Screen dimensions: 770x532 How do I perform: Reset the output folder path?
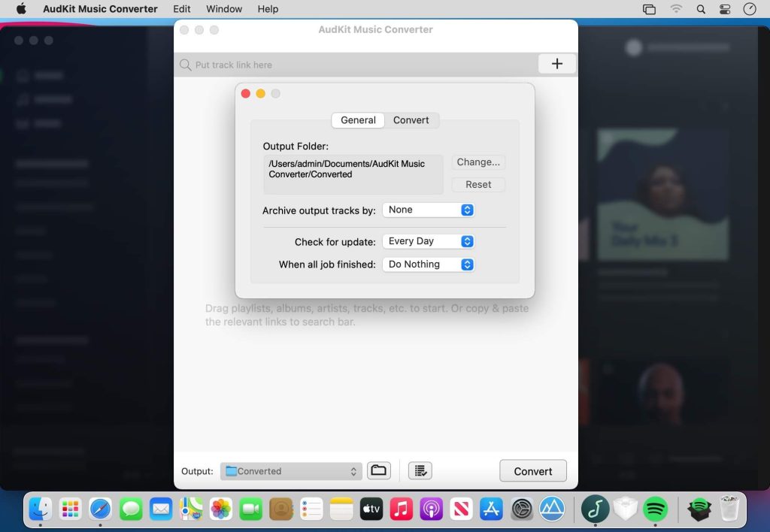point(478,184)
